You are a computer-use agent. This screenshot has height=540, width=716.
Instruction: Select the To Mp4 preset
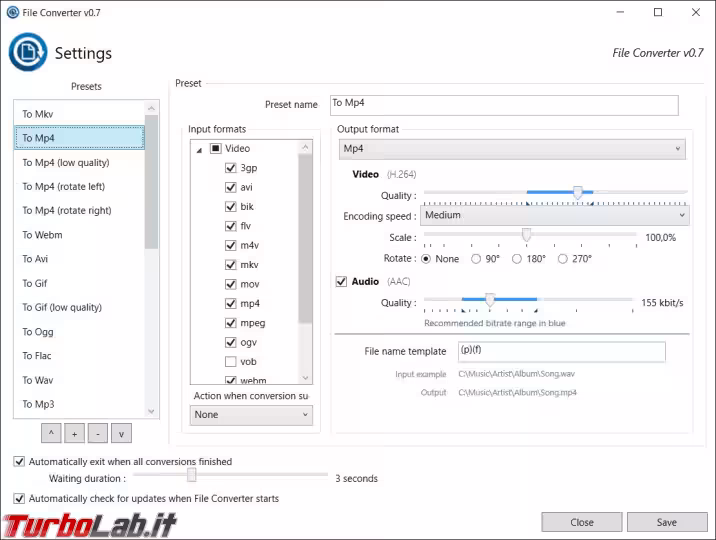[79, 138]
